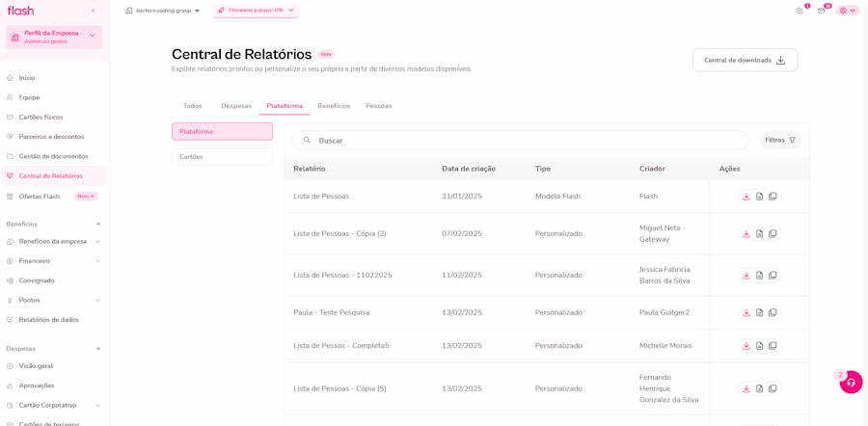Open the tasks checklist icon in header
The image size is (868, 426).
(x=800, y=11)
